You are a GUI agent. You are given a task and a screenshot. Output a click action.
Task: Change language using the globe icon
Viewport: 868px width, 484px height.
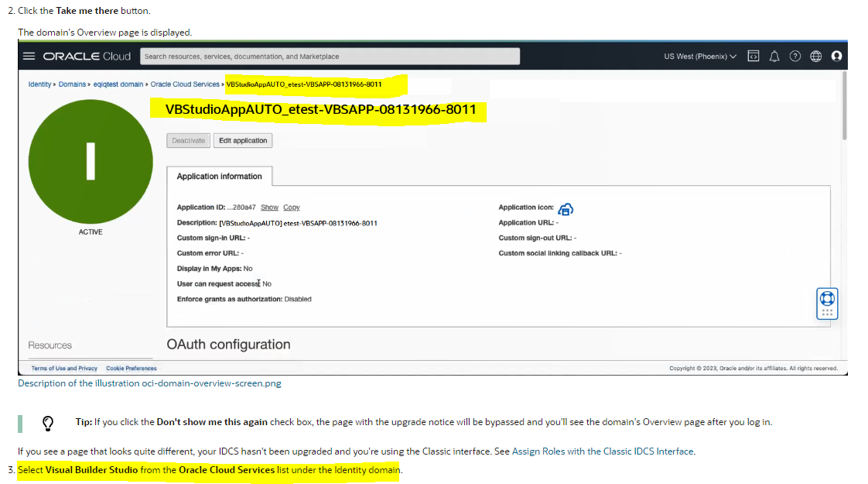click(815, 55)
